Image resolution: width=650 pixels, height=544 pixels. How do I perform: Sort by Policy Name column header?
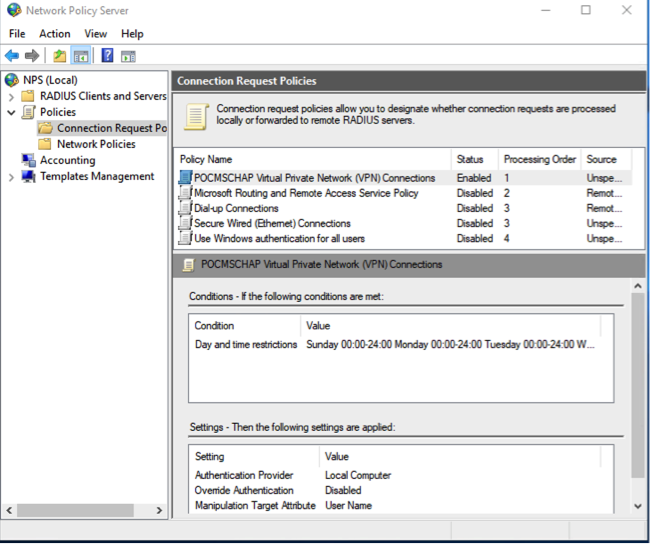click(x=314, y=159)
